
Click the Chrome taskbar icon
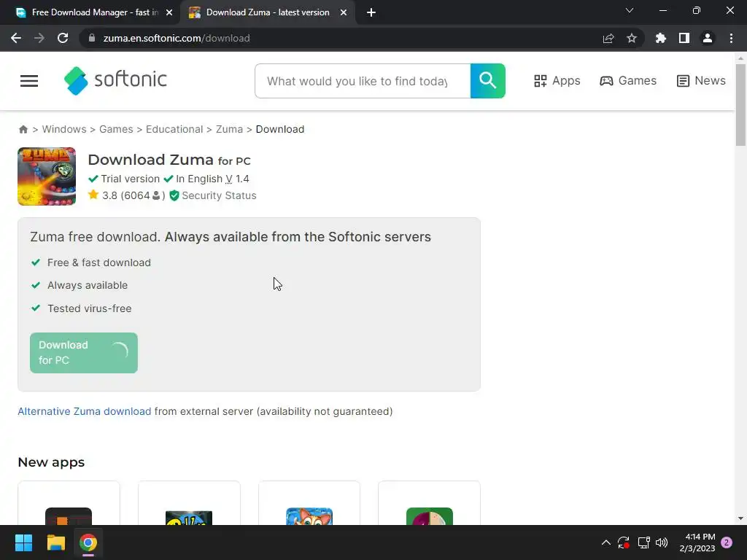(88, 542)
